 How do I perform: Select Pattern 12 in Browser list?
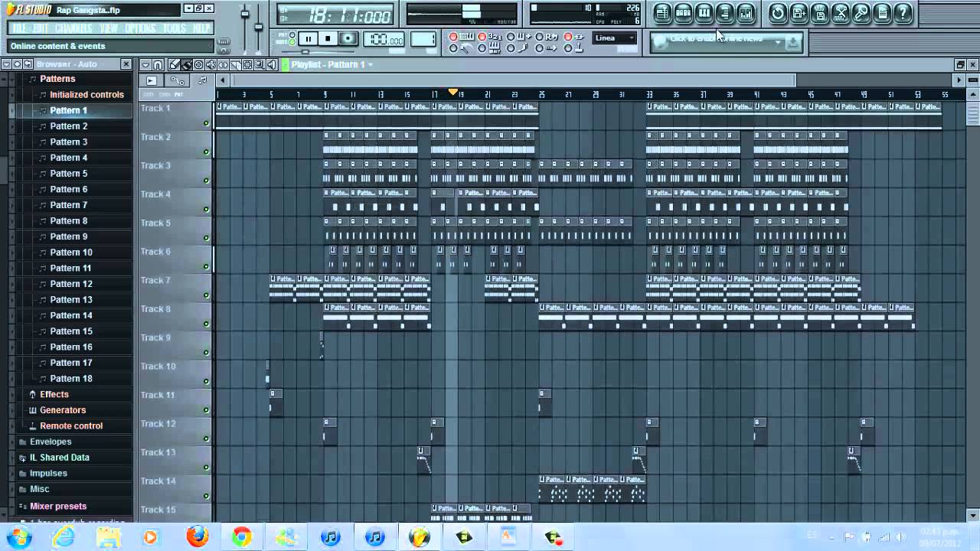coord(71,284)
